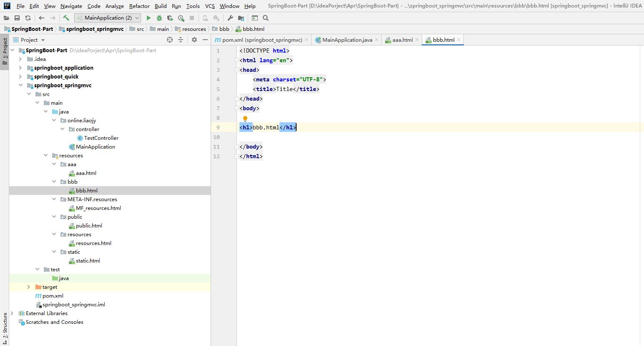The height and width of the screenshot is (346, 644).
Task: Open the Navigate menu
Action: click(x=71, y=6)
